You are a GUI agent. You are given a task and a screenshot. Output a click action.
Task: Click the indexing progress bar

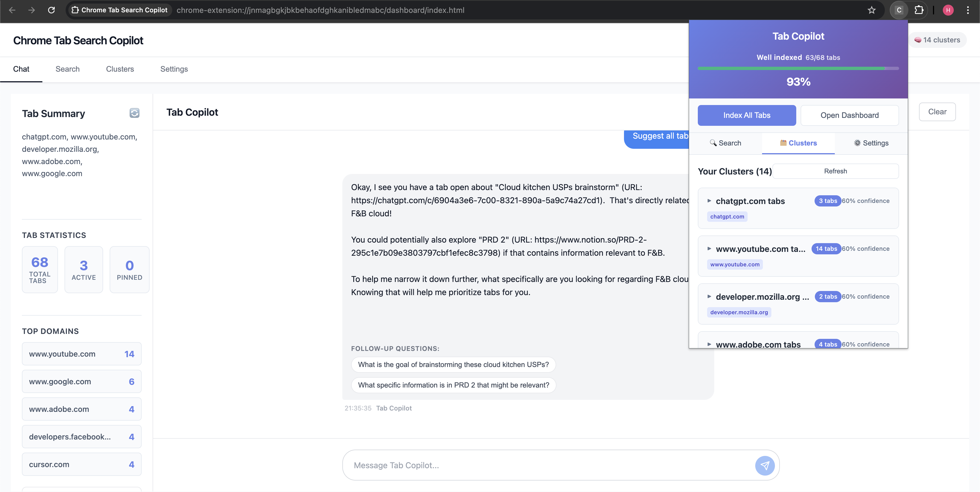pos(798,68)
